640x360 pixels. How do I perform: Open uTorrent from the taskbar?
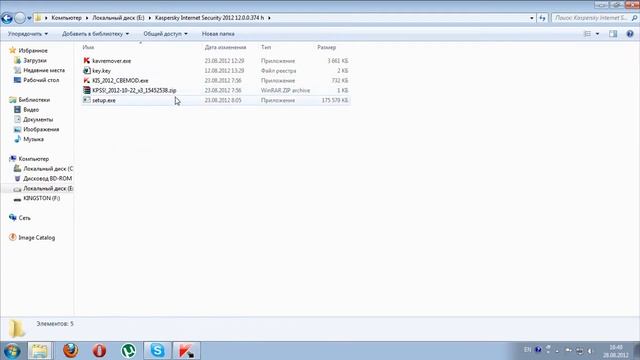[x=129, y=351]
